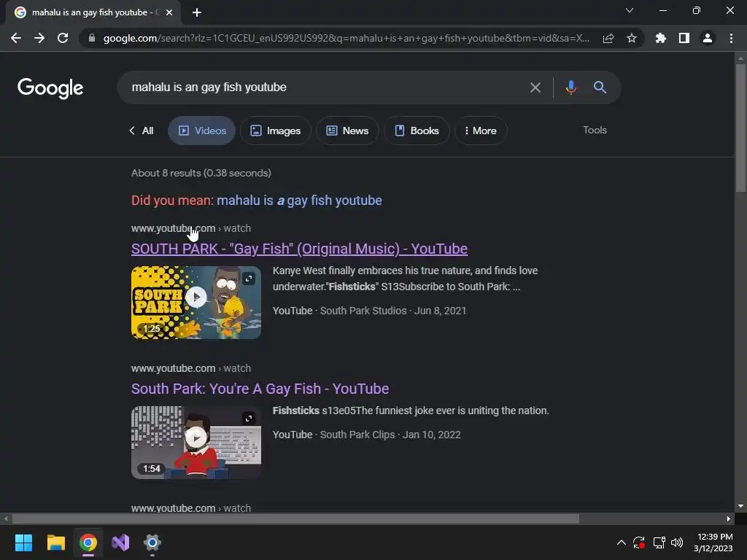Bookmark this tab with star

click(x=632, y=38)
